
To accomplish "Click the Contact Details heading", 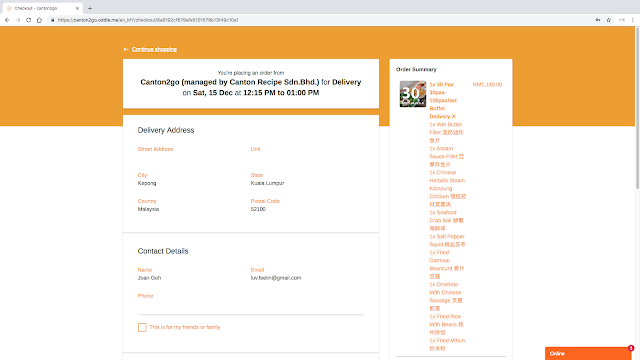I will [x=163, y=251].
